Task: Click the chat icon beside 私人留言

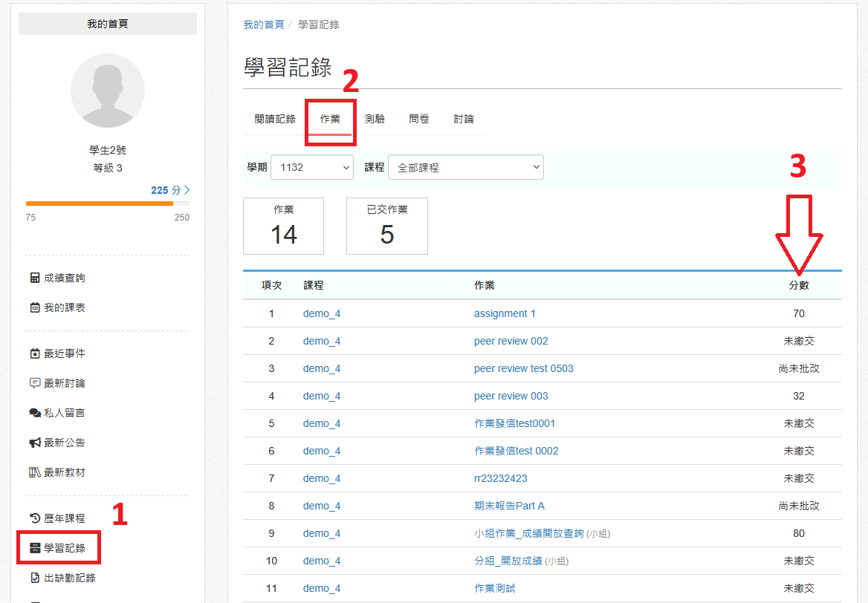Action: pos(34,413)
